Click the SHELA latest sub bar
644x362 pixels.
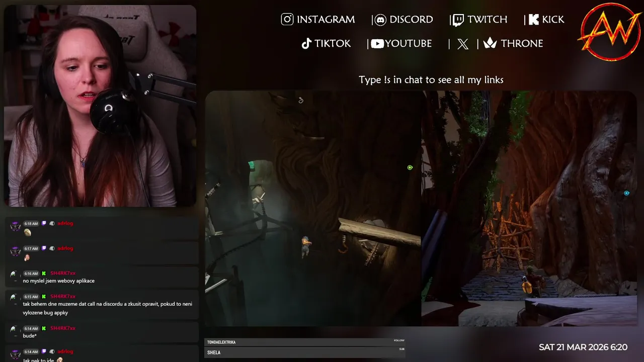click(x=305, y=353)
